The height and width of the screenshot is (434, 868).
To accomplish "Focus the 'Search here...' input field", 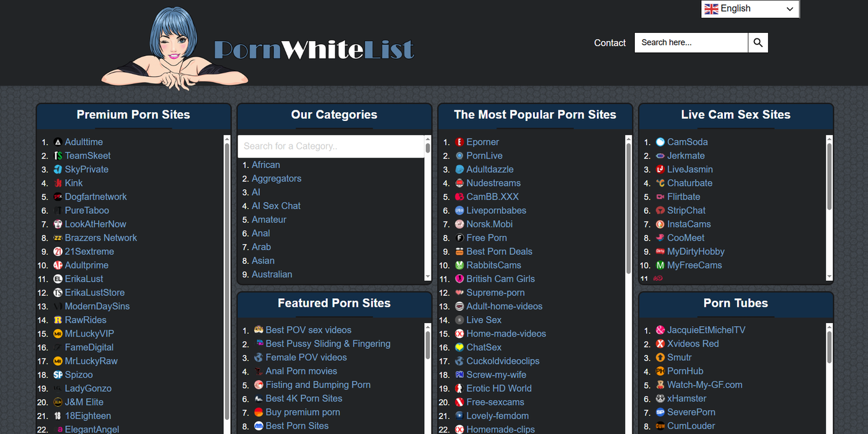I will coord(691,43).
